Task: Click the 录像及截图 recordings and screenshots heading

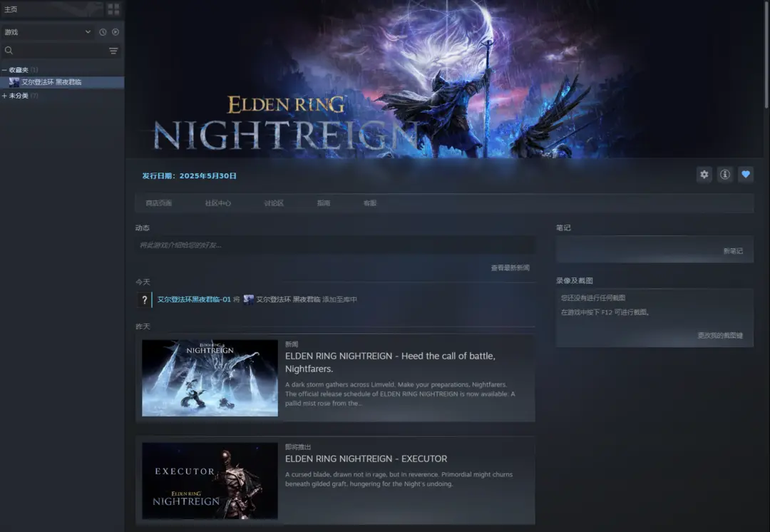Action: pos(574,280)
